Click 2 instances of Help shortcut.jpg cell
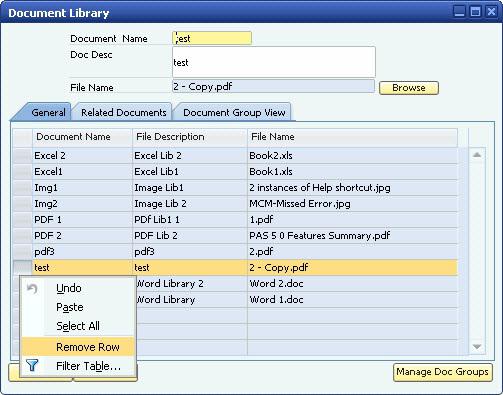503x395 pixels. (352, 188)
